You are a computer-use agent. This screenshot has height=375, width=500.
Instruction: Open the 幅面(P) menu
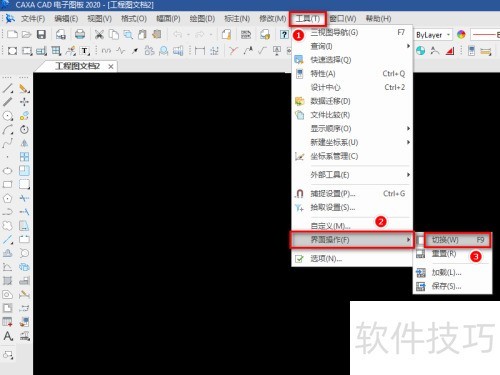[x=168, y=19]
